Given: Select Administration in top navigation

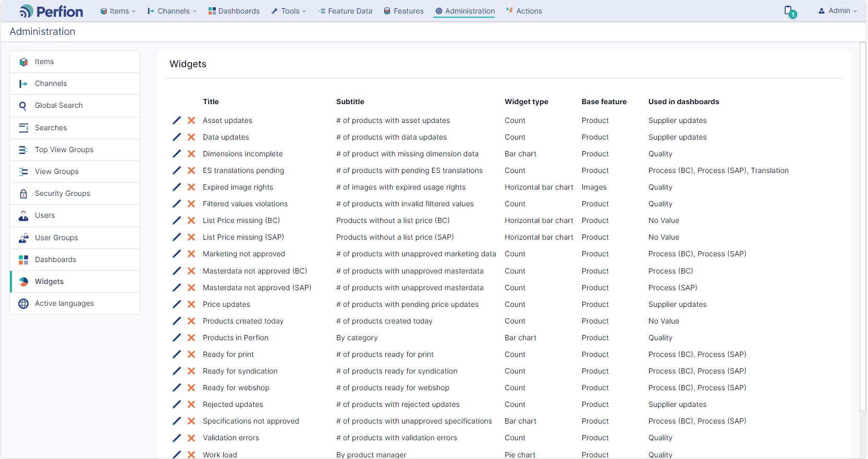Looking at the screenshot, I should point(464,11).
